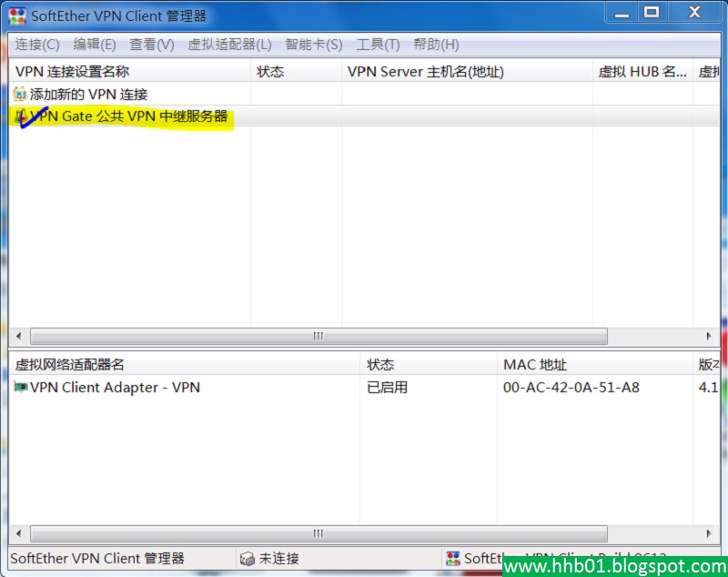
Task: Open the 连接(C) menu
Action: click(37, 45)
